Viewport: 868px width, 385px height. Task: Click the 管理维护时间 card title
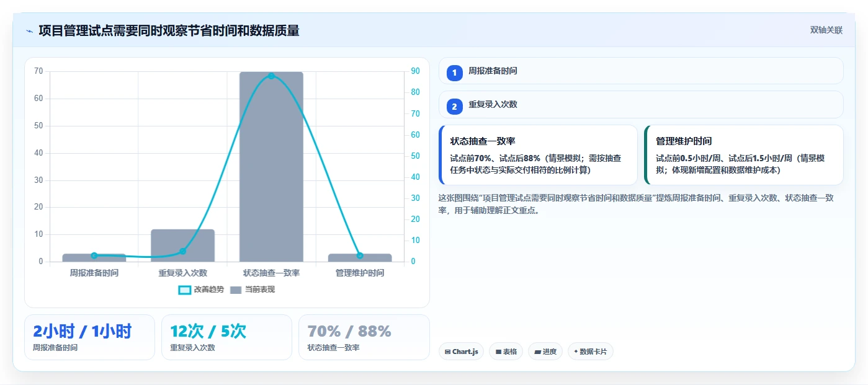coord(684,141)
